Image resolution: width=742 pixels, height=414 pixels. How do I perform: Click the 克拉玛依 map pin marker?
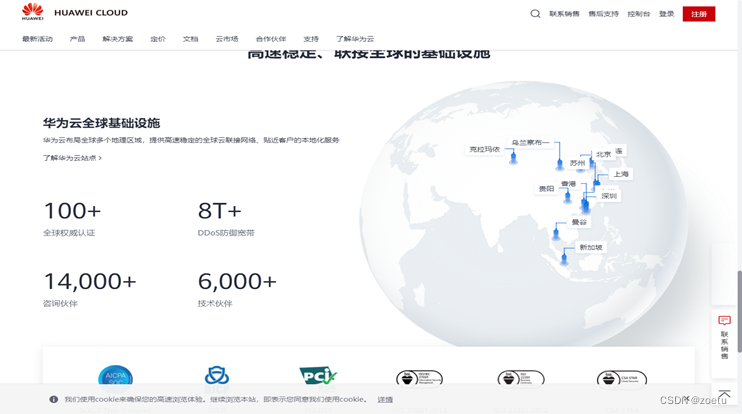pos(513,159)
